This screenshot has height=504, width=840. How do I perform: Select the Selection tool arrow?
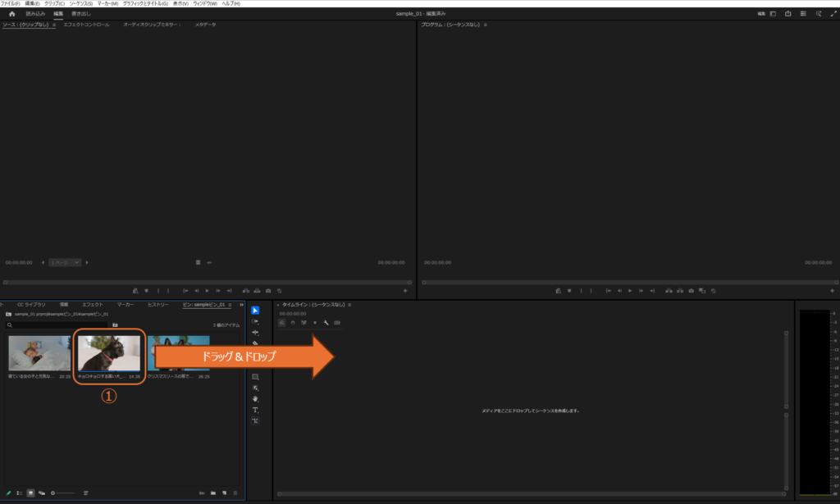coord(255,311)
